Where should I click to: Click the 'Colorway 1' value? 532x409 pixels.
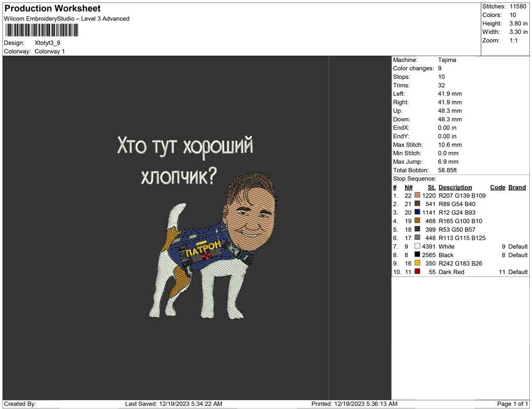pyautogui.click(x=49, y=51)
